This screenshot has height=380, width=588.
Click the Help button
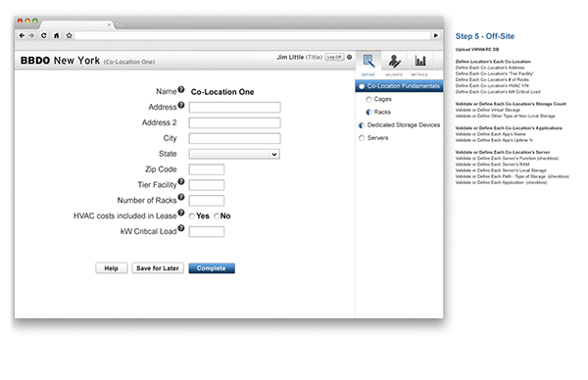coord(112,268)
